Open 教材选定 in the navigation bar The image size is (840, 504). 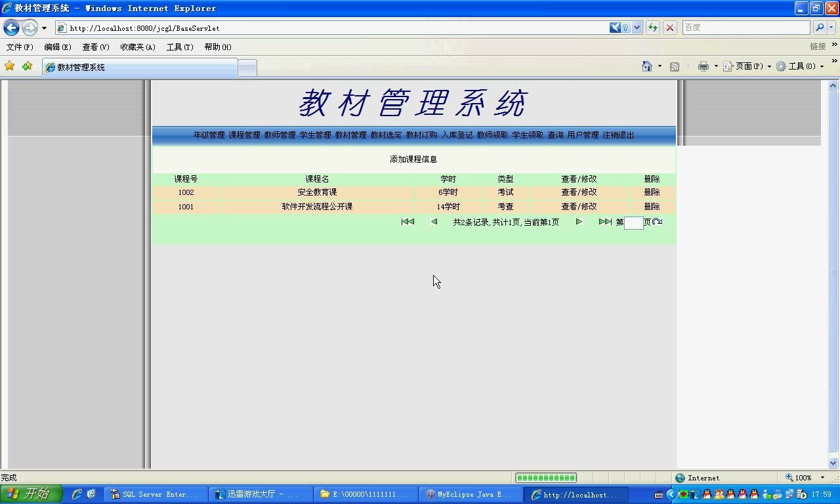386,135
